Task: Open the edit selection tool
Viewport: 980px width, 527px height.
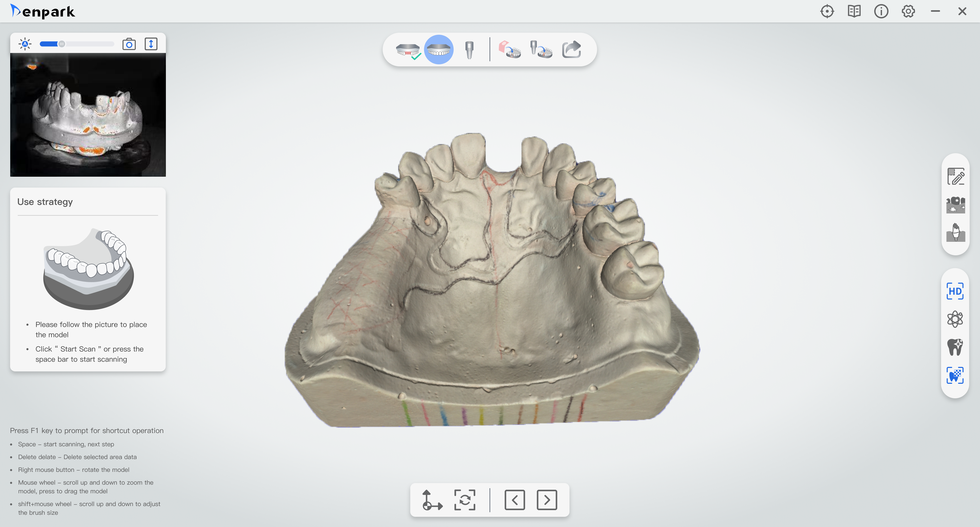Action: (x=955, y=176)
